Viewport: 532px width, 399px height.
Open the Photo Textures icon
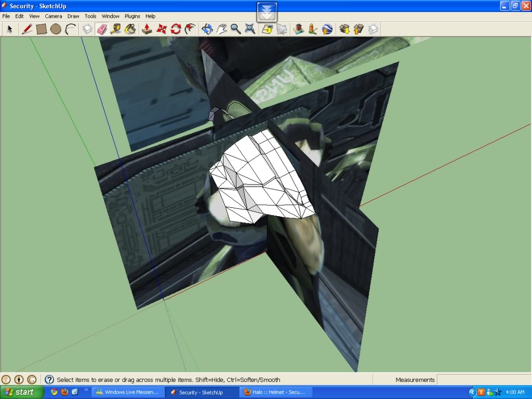pyautogui.click(x=313, y=29)
